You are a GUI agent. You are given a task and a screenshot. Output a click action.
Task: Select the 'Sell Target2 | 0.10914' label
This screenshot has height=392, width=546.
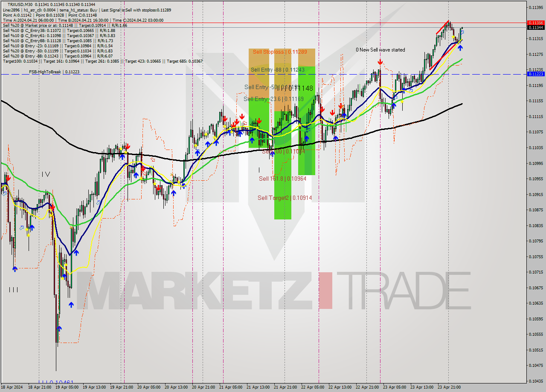[285, 198]
